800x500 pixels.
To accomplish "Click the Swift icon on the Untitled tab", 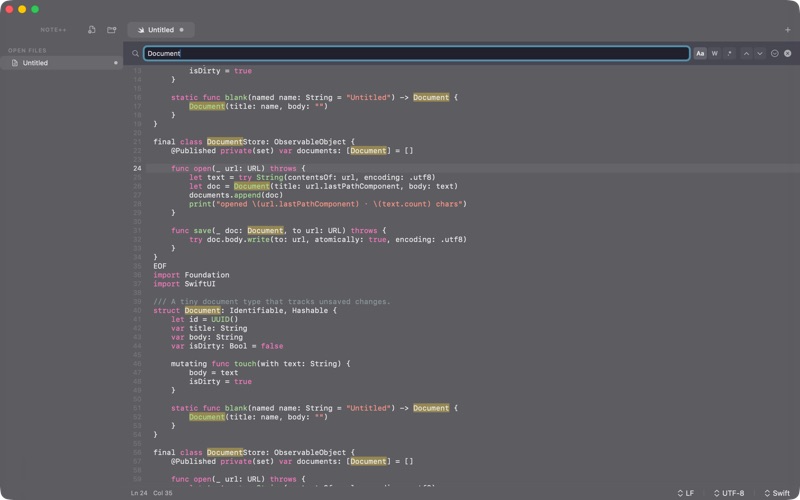I will point(141,30).
